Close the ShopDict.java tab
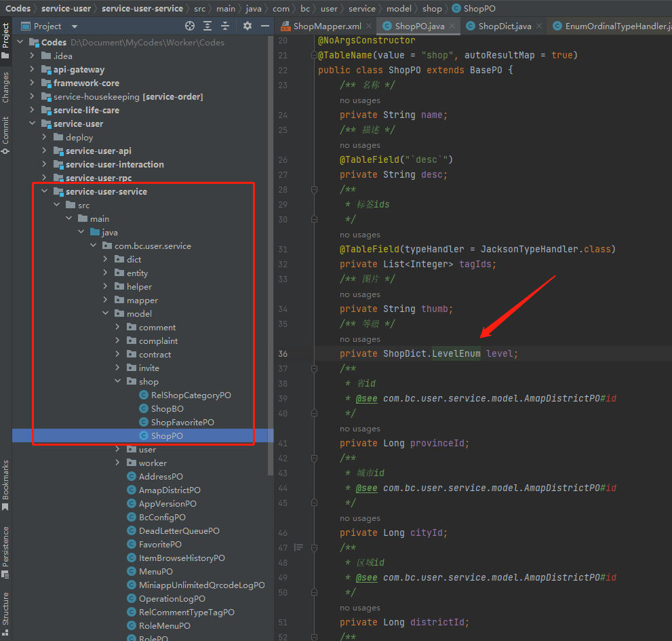Image resolution: width=672 pixels, height=641 pixels. click(539, 26)
